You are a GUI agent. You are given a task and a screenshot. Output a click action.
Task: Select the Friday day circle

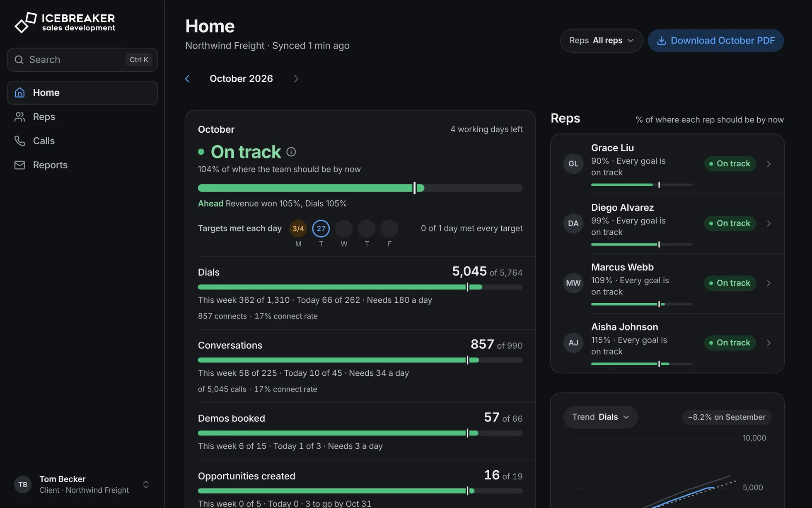(389, 228)
